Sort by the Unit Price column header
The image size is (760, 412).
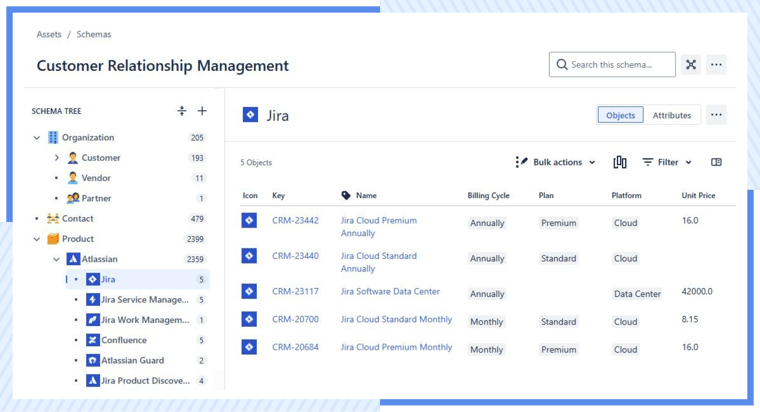pyautogui.click(x=698, y=195)
